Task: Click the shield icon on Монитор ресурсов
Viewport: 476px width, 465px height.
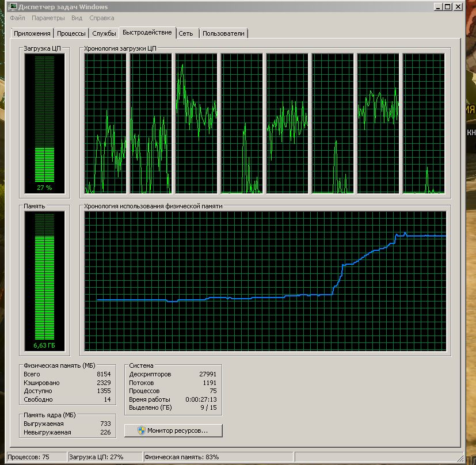Action: pyautogui.click(x=142, y=430)
